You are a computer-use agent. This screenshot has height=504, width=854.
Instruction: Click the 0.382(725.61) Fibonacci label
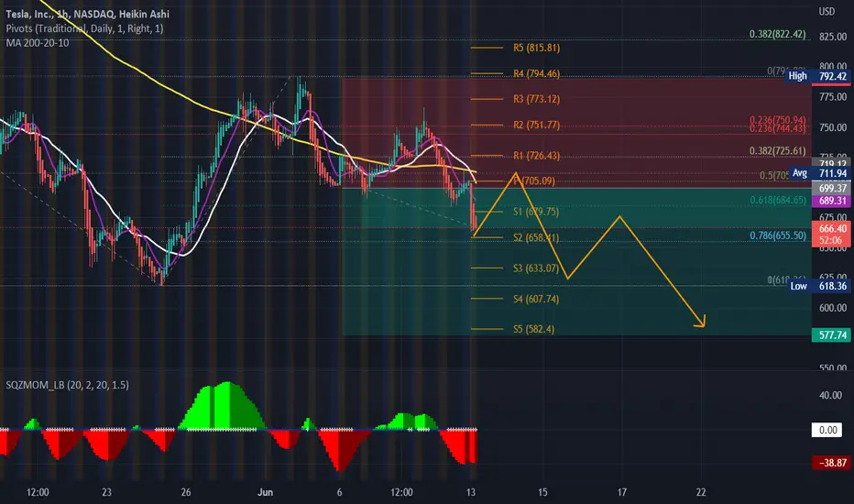[x=777, y=151]
